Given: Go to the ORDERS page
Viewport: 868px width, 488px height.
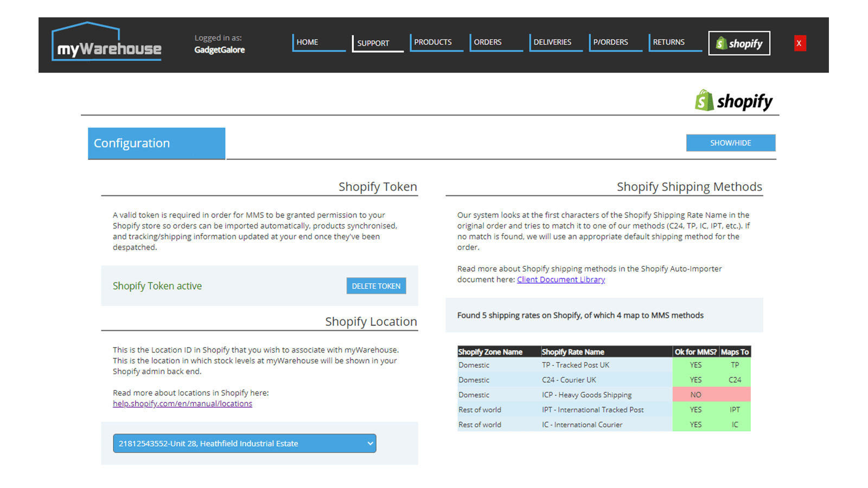Looking at the screenshot, I should coord(487,42).
